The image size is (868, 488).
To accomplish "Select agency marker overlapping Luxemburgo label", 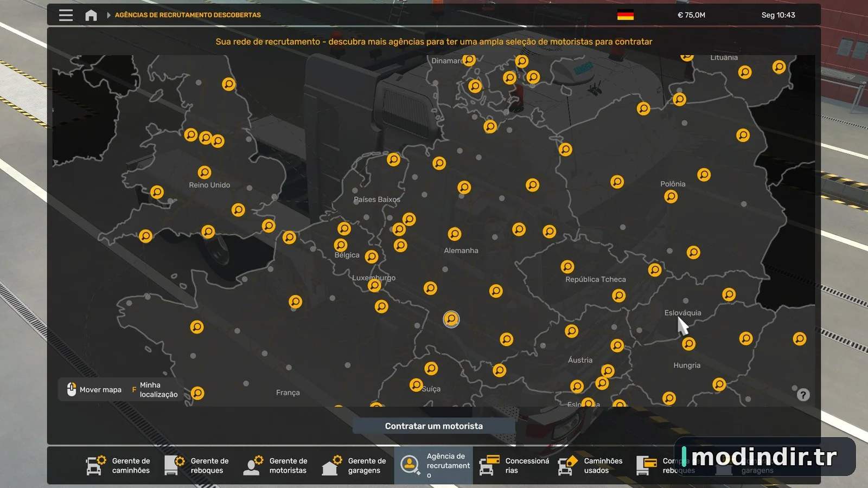I will coord(374,285).
